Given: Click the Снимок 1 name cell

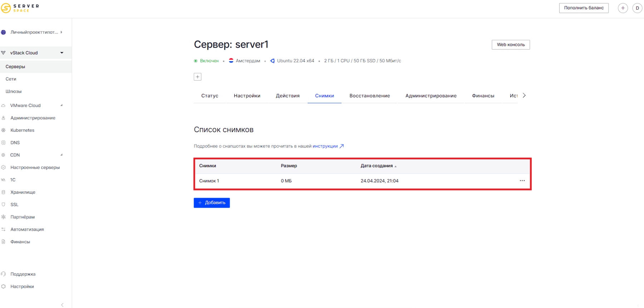Looking at the screenshot, I should pos(209,181).
